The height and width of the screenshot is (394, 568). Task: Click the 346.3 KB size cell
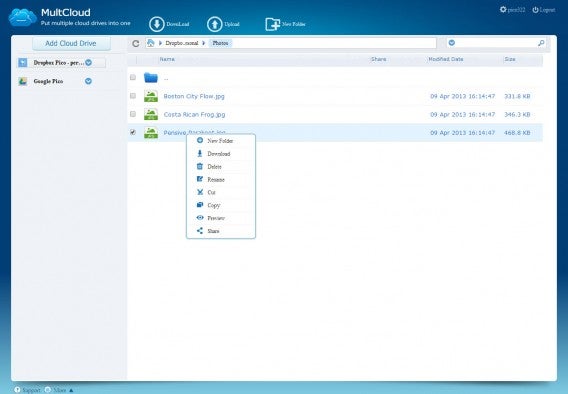(x=517, y=114)
